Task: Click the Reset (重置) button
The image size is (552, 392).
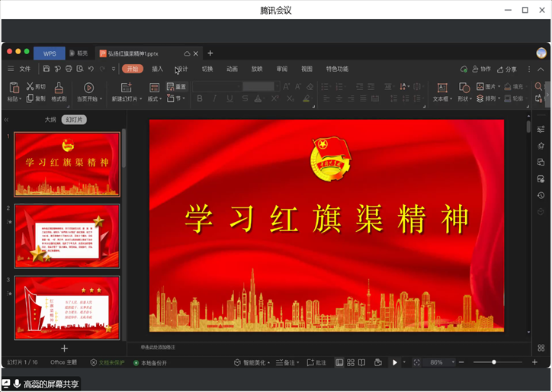Action: pos(176,87)
